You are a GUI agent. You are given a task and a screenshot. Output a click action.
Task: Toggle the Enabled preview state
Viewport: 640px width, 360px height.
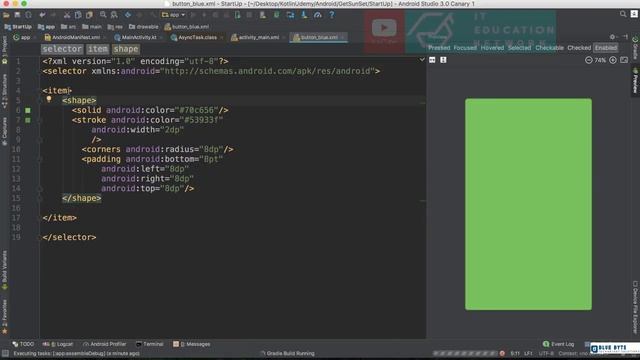click(x=606, y=48)
